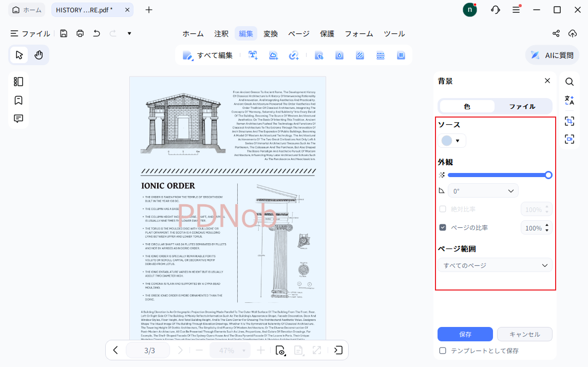Expand the rotation angle 0° dropdown
Viewport: 588px width, 367px height.
(483, 191)
